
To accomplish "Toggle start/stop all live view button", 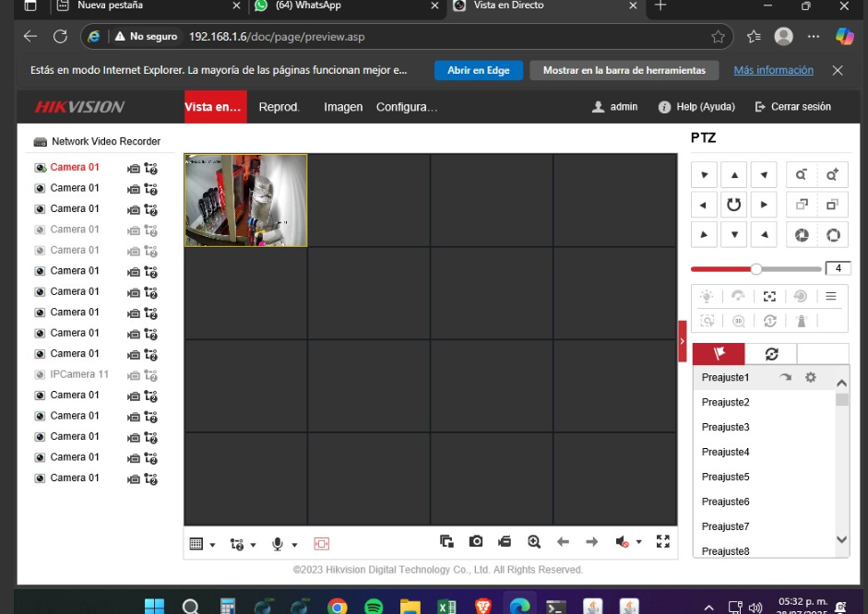I will [x=446, y=542].
